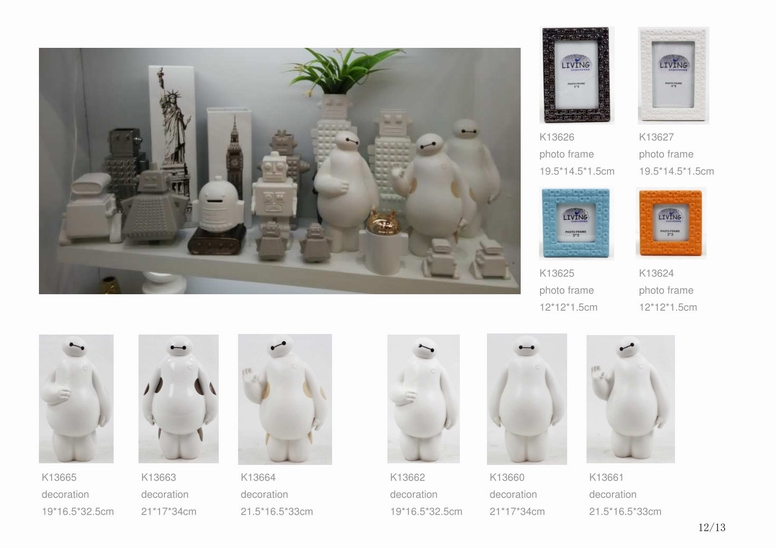Click the 21*17*34cm size under K13663
Viewport: 776px width, 548px height.
click(169, 511)
